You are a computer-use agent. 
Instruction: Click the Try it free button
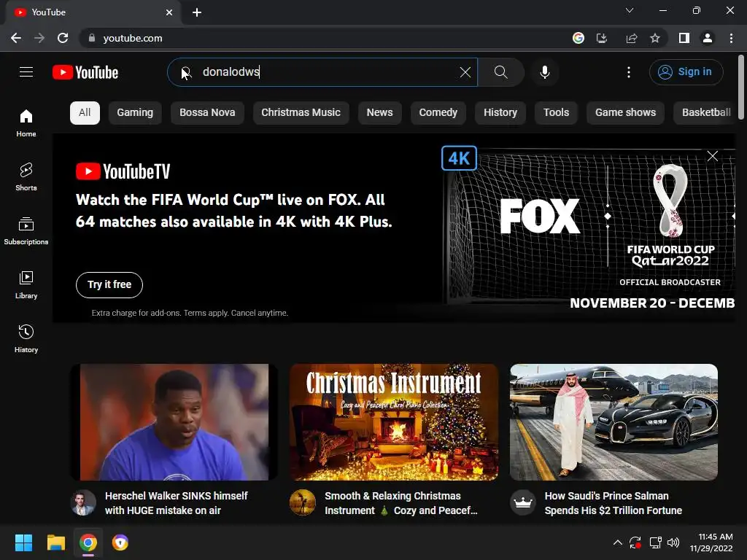109,285
